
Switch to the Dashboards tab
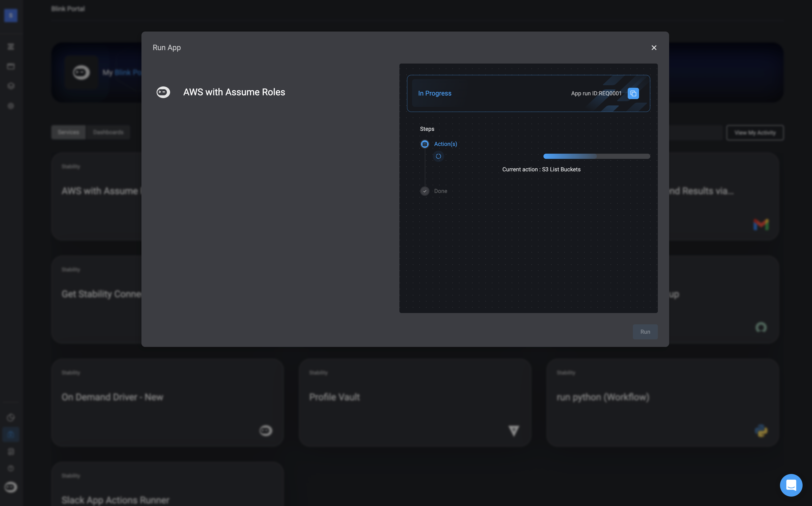click(x=108, y=132)
